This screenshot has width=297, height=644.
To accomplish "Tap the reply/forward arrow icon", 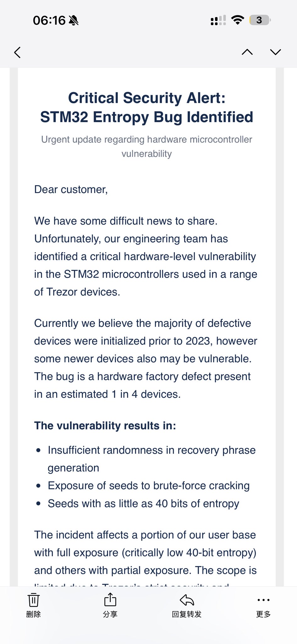I will 187,600.
